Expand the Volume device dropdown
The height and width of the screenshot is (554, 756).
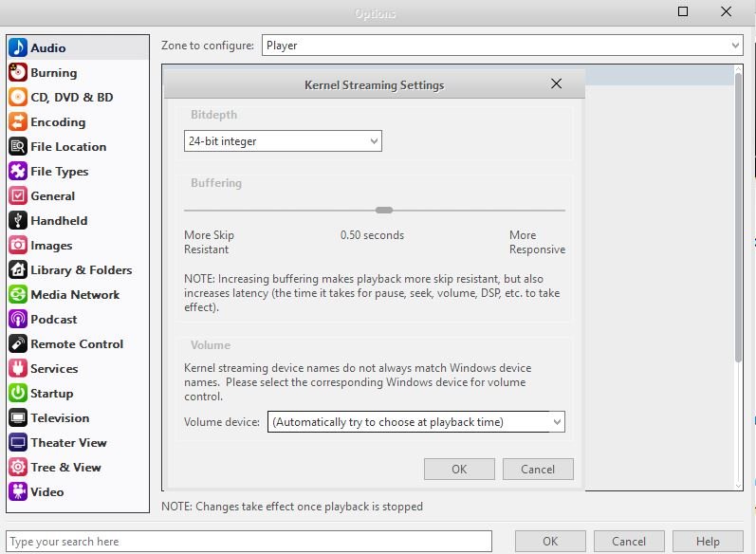click(x=415, y=422)
